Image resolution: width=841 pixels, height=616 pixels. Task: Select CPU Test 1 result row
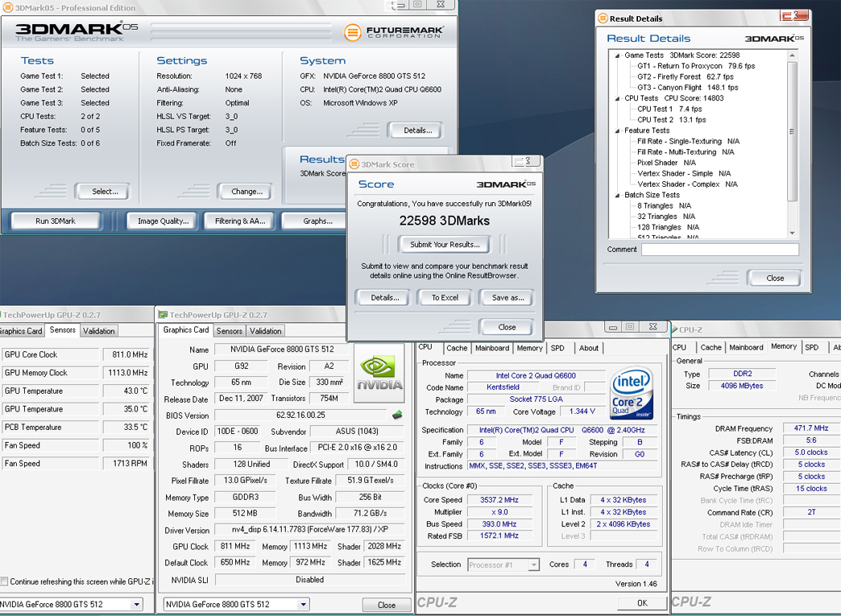tap(669, 109)
